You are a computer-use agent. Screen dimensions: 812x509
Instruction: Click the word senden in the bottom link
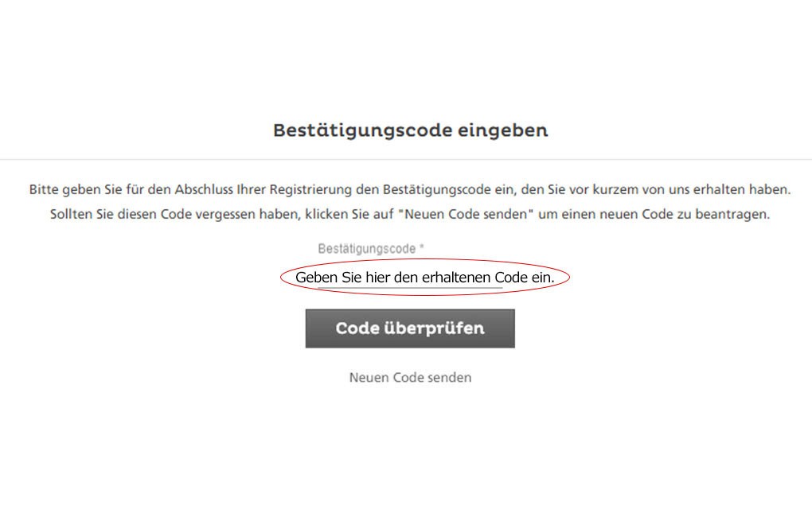(450, 378)
